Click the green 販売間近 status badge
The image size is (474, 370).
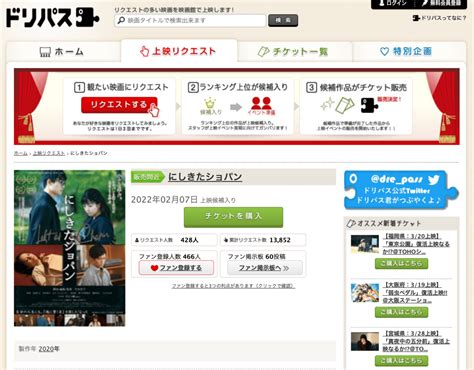pyautogui.click(x=148, y=177)
